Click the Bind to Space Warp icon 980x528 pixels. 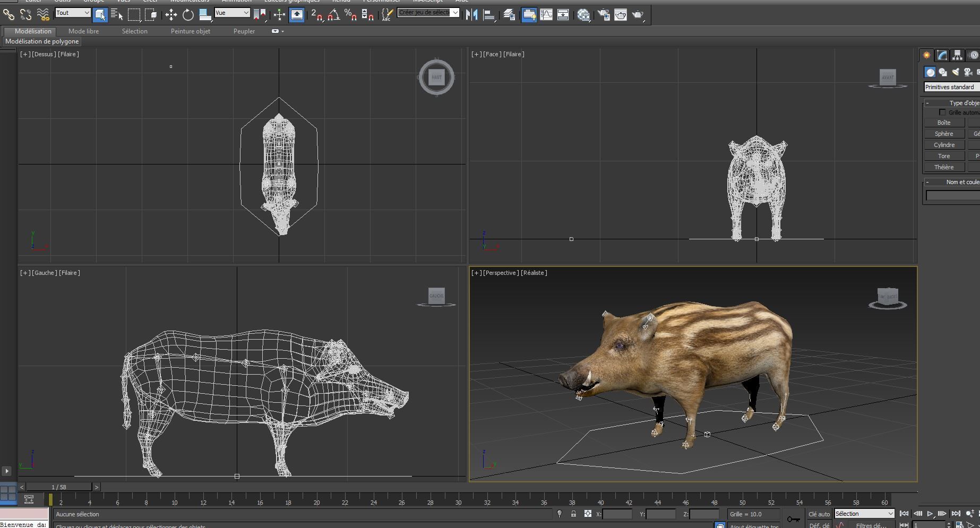point(43,15)
